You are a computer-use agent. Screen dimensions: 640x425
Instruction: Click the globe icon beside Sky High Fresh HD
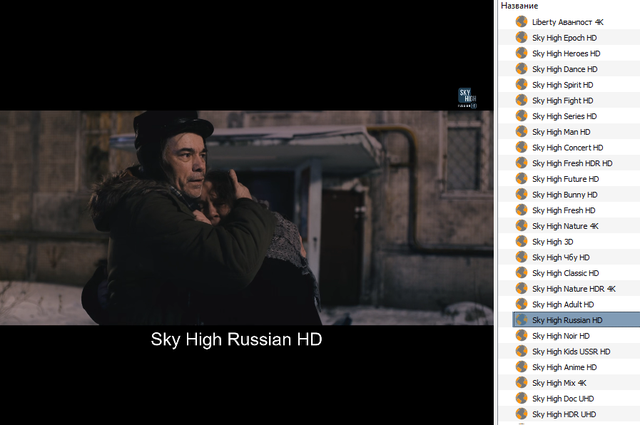pyautogui.click(x=521, y=210)
